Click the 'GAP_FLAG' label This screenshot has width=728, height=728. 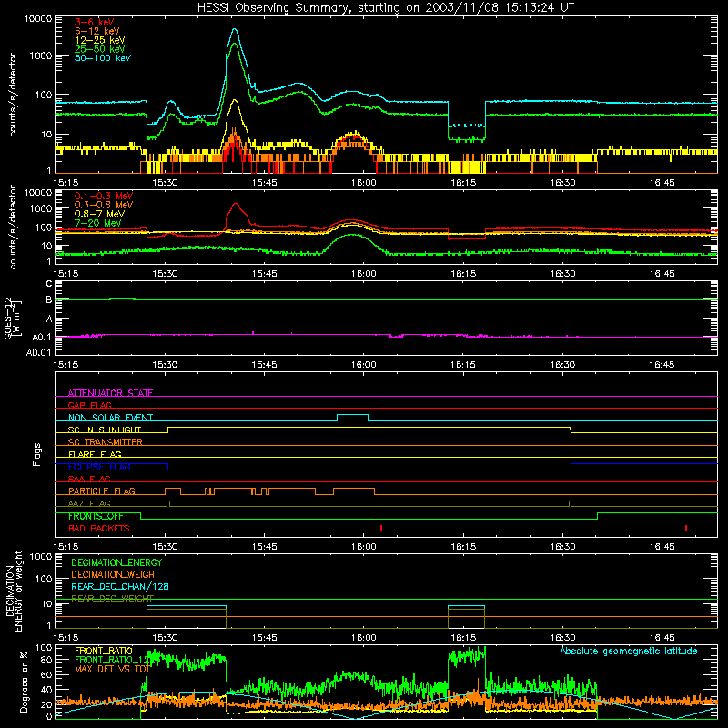[89, 405]
